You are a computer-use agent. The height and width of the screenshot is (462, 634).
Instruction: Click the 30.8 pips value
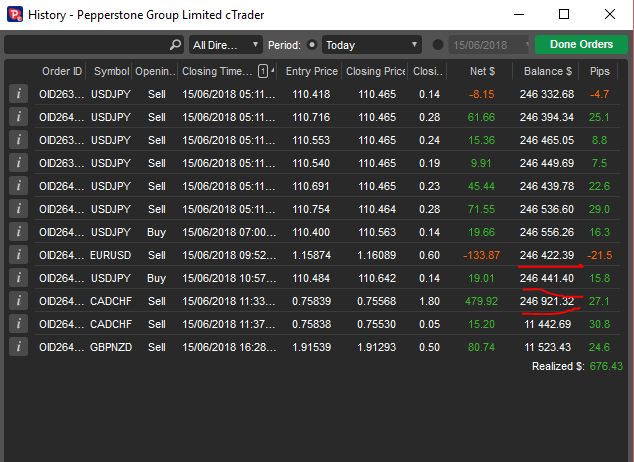pos(599,324)
